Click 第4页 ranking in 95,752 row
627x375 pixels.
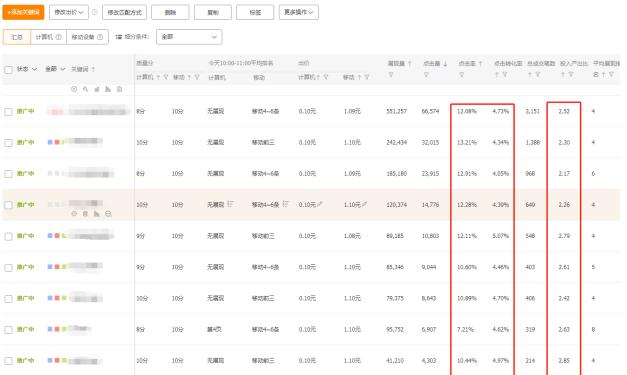pos(214,329)
